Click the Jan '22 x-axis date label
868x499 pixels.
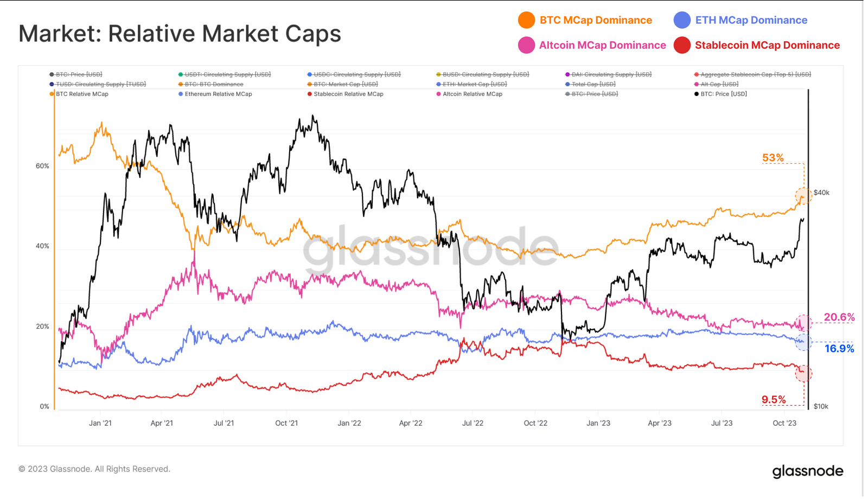click(x=349, y=423)
